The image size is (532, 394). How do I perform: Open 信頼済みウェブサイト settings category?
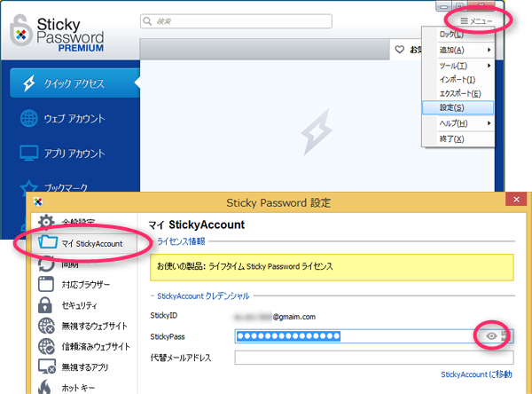pos(84,346)
